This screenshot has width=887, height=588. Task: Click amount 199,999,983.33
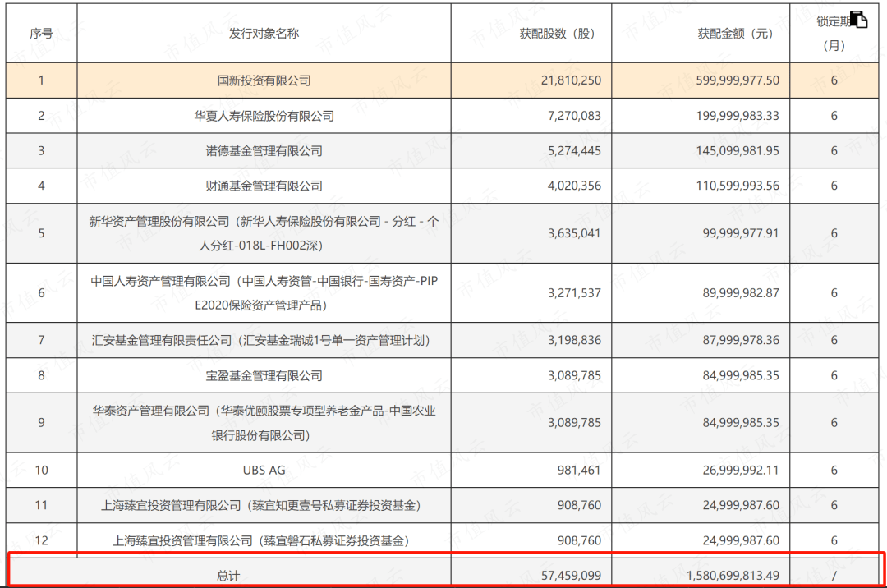[x=738, y=116]
